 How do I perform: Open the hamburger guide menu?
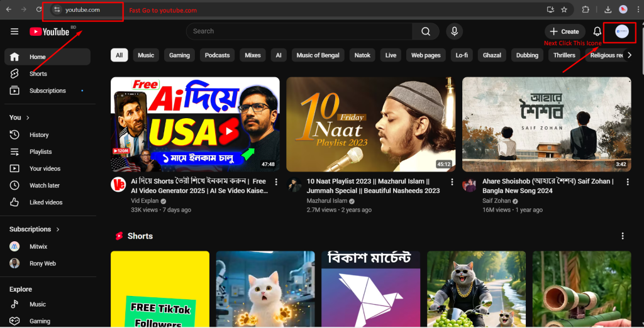pyautogui.click(x=14, y=31)
